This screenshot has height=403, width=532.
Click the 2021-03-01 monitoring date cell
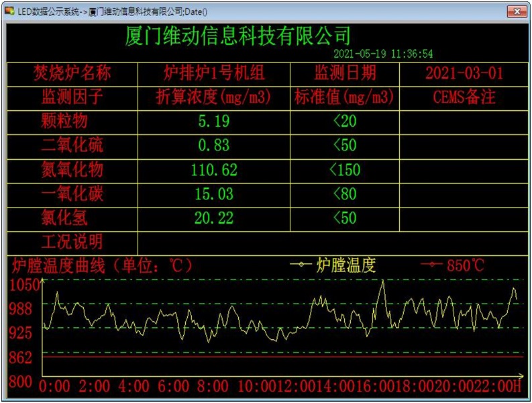[464, 73]
